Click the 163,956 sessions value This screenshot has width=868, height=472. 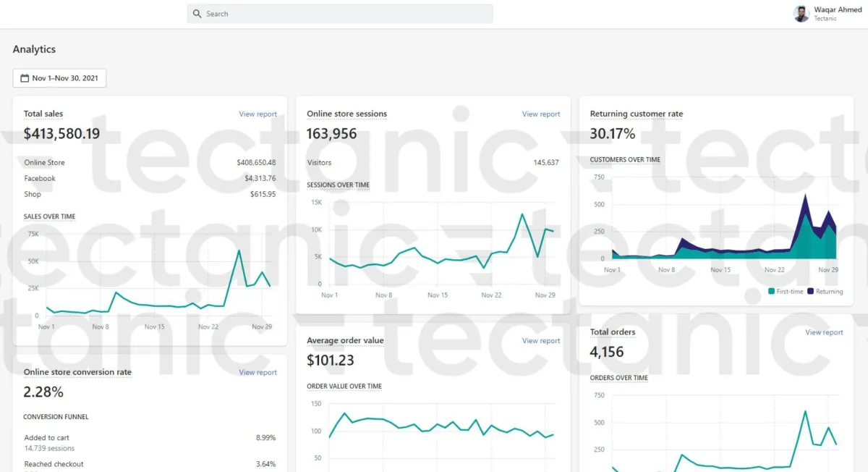(x=332, y=134)
